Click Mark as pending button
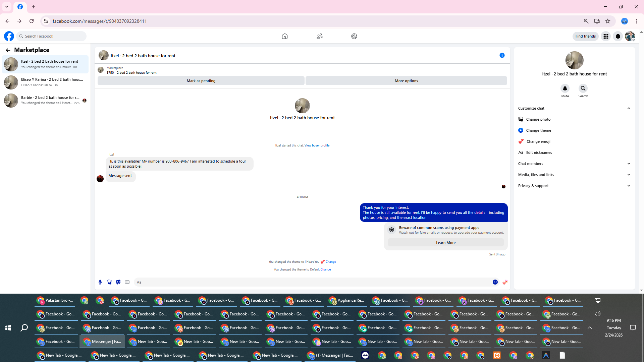The image size is (644, 362). click(x=201, y=81)
